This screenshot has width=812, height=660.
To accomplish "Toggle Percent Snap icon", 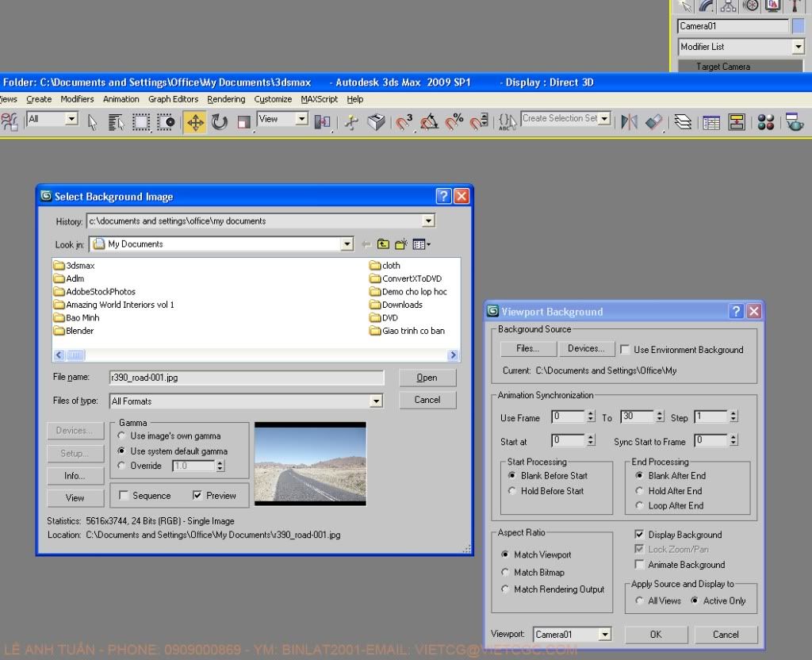I will (x=454, y=122).
